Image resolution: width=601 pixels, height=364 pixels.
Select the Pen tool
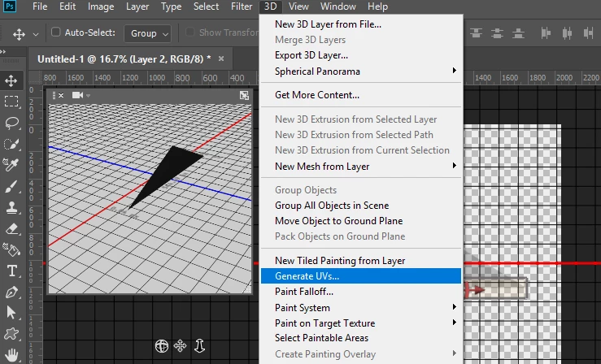(x=11, y=292)
